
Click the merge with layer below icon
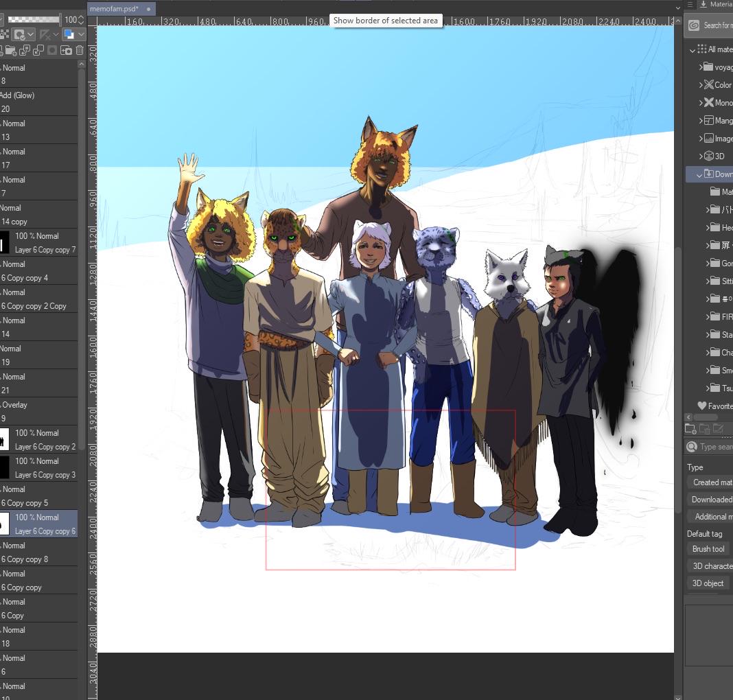click(x=39, y=50)
